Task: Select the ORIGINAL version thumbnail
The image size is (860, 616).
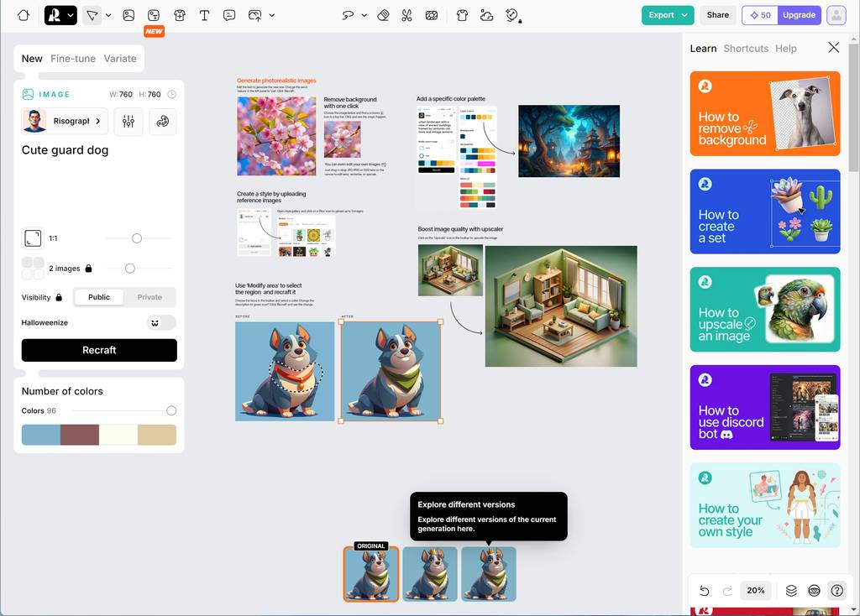Action: point(371,575)
